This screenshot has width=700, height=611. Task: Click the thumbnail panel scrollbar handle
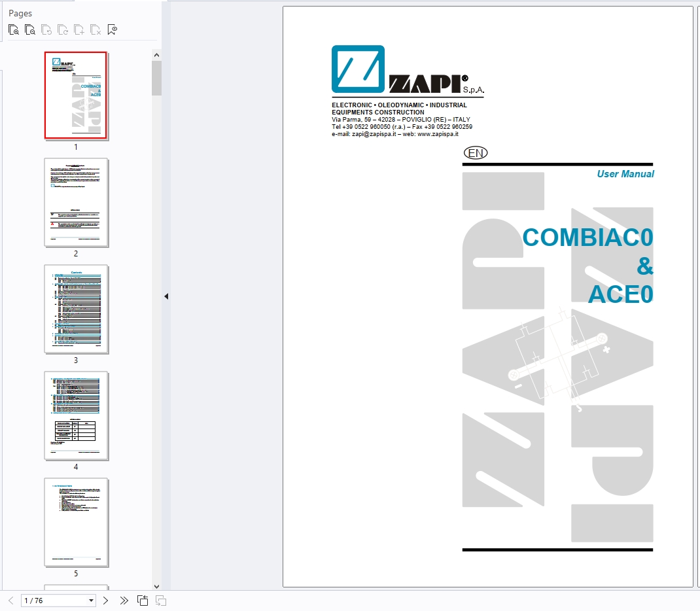(x=157, y=78)
